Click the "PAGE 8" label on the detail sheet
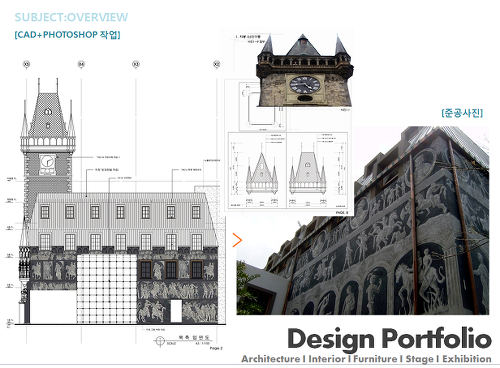The image size is (500, 368). point(342,212)
